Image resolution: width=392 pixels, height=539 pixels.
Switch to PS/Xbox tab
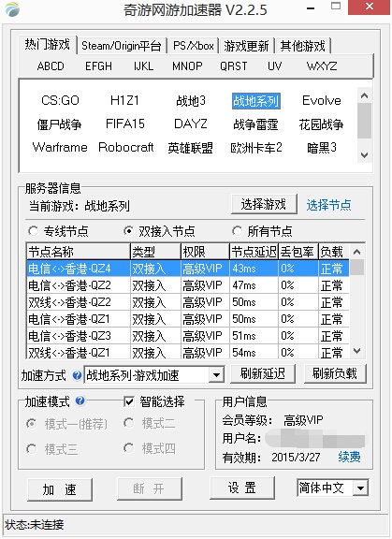pyautogui.click(x=193, y=46)
